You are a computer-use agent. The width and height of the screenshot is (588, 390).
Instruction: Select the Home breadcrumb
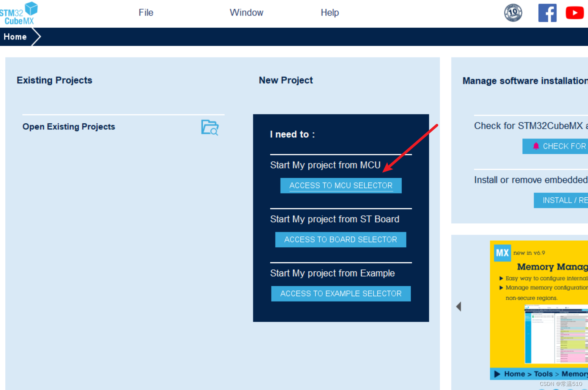(x=15, y=37)
